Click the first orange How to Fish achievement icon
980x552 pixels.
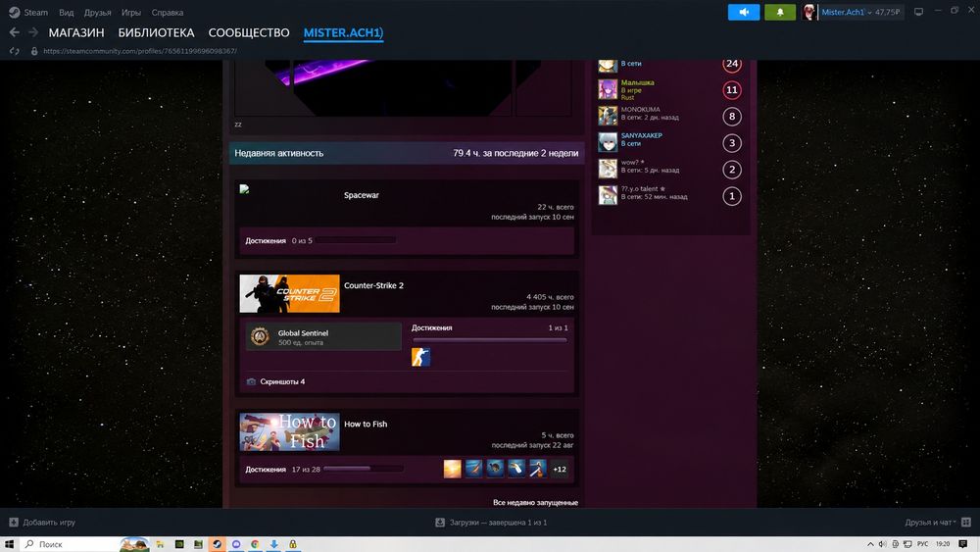click(453, 469)
